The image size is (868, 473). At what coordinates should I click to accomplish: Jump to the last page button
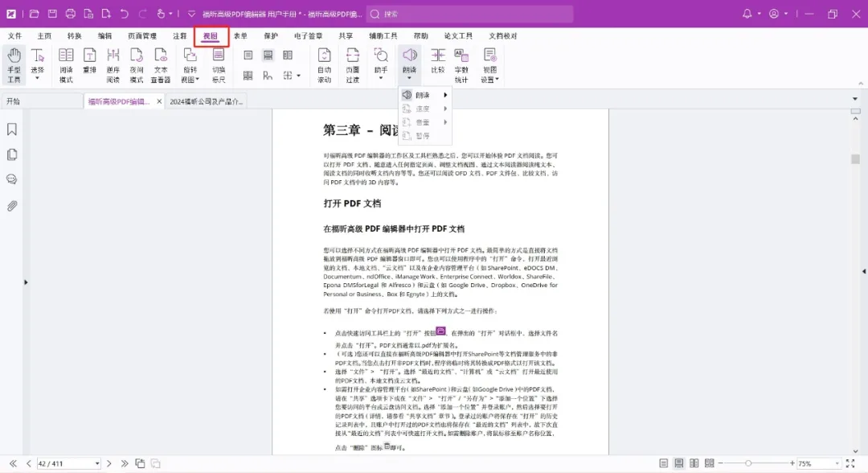[125, 463]
